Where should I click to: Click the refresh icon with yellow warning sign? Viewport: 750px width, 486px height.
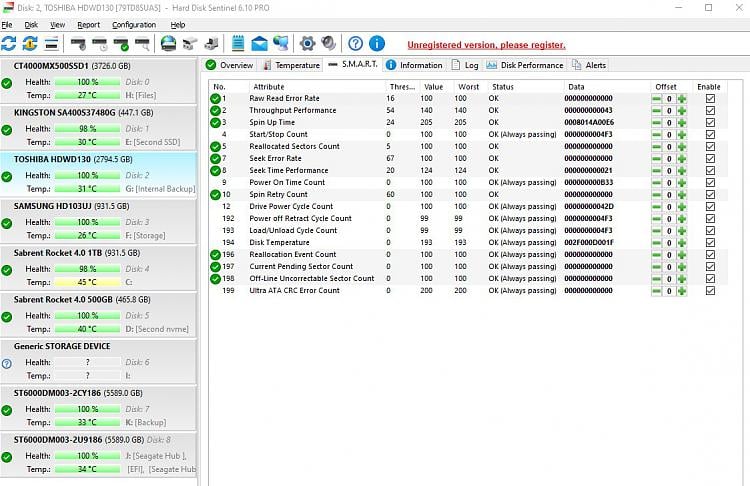point(30,44)
